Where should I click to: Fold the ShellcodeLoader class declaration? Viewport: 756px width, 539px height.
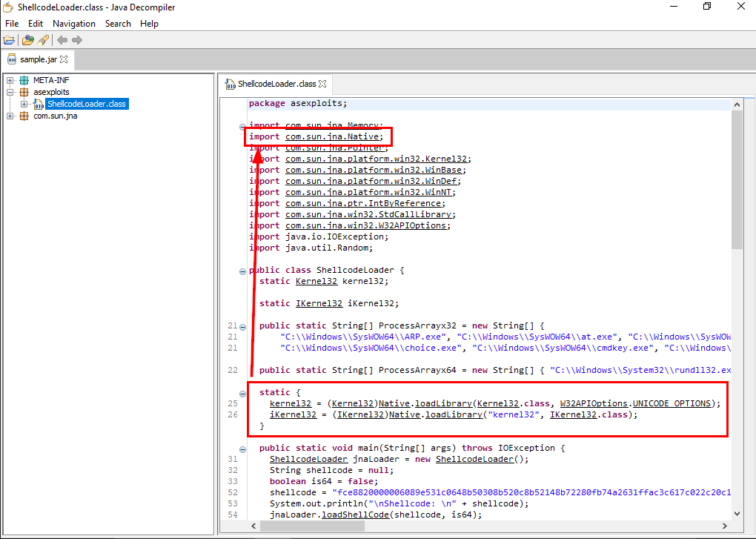[242, 271]
